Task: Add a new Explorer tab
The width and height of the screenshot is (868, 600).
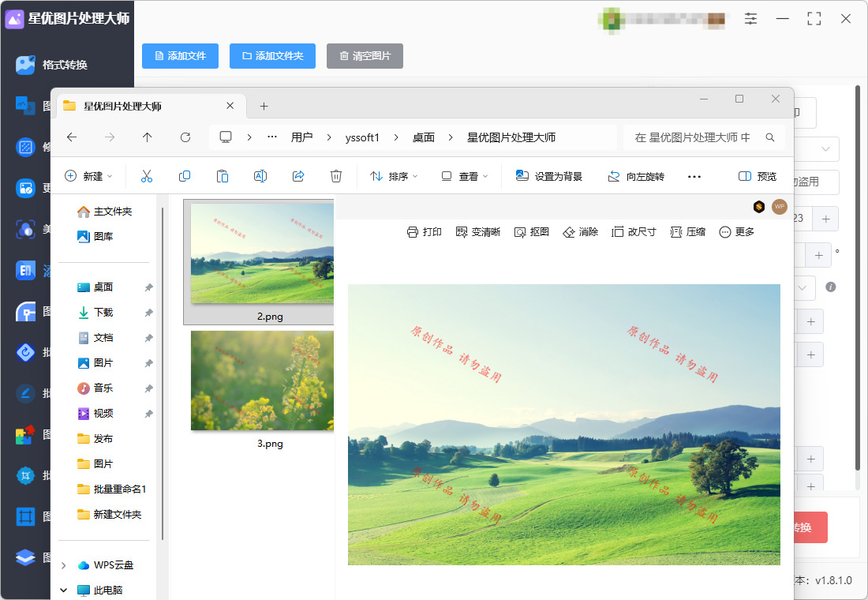Action: coord(264,106)
